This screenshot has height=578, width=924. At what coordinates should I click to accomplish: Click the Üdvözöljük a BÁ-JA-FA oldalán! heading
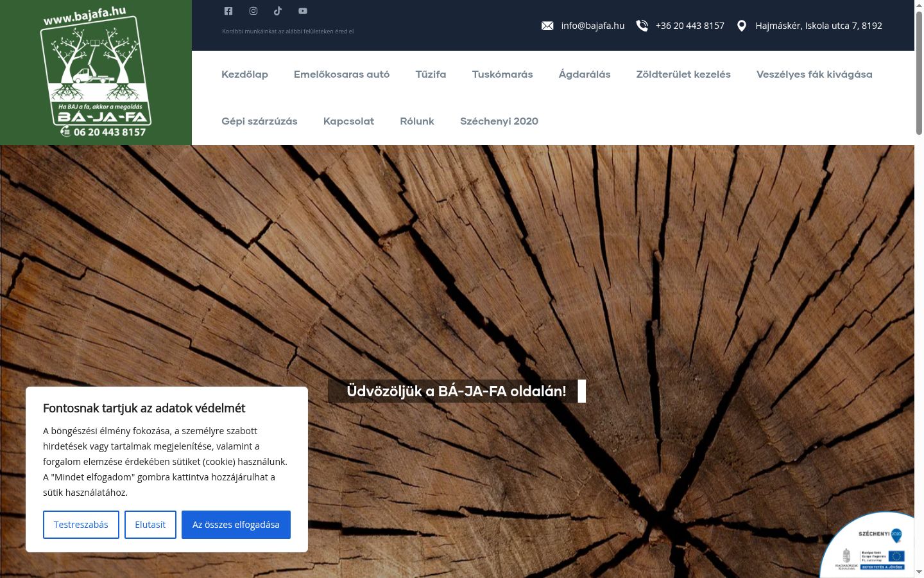tap(457, 391)
